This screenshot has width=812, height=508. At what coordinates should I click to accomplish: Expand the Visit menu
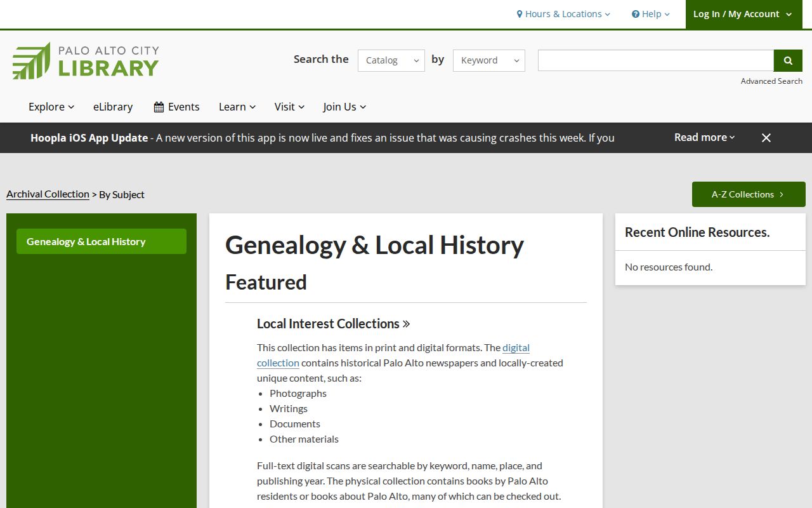click(289, 107)
